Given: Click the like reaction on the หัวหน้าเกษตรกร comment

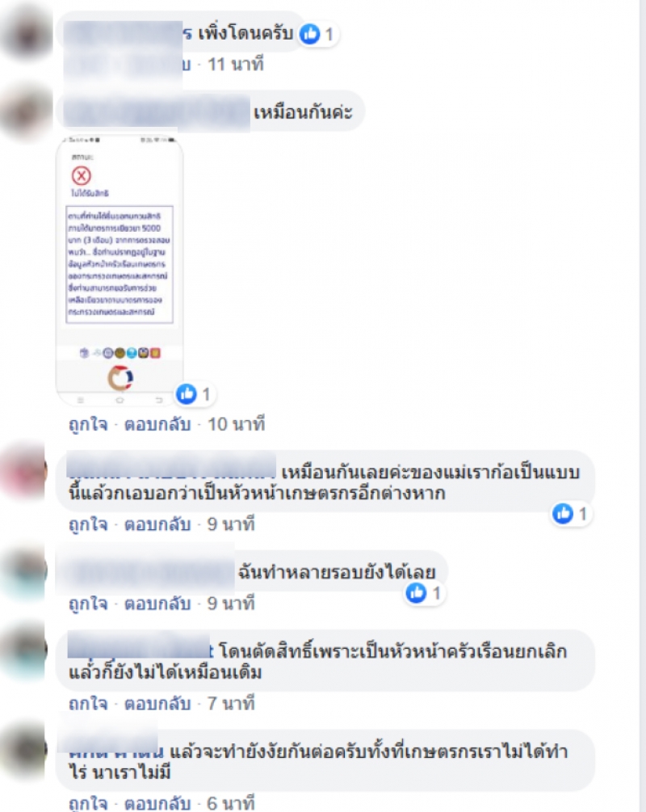Looking at the screenshot, I should tap(563, 514).
